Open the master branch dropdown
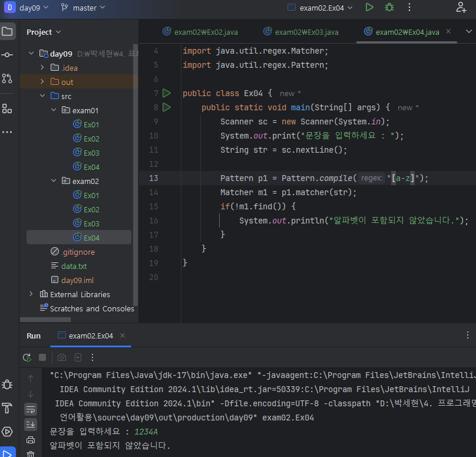Image resolution: width=476 pixels, height=457 pixels. pyautogui.click(x=83, y=8)
